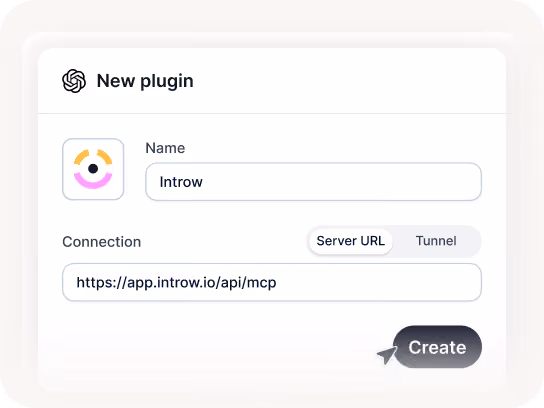This screenshot has height=408, width=544.
Task: Select the Server URL connection option
Action: pyautogui.click(x=350, y=241)
